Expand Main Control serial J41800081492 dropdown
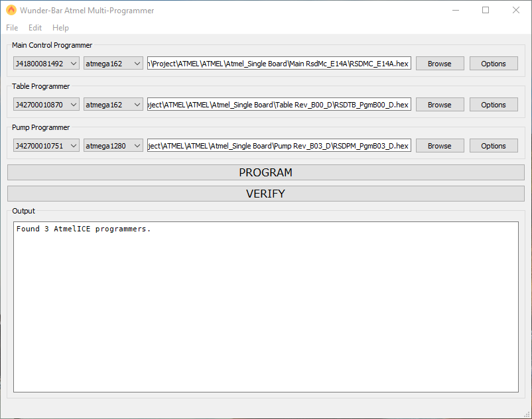The width and height of the screenshot is (532, 419). 46,64
